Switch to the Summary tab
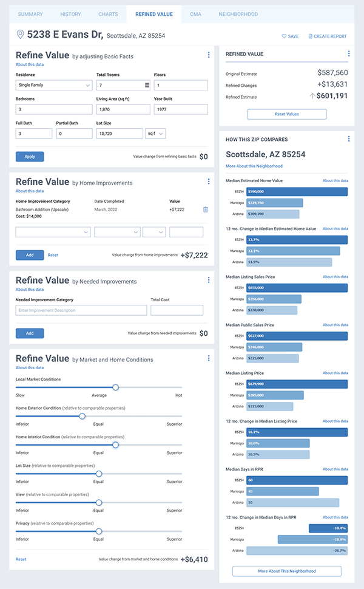This screenshot has height=589, width=364. (x=30, y=15)
